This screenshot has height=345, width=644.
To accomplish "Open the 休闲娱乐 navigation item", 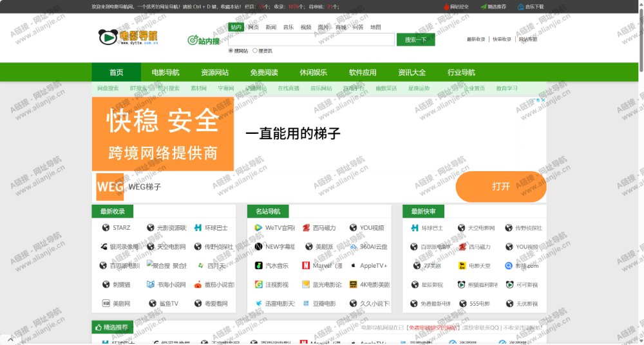I will [x=314, y=72].
